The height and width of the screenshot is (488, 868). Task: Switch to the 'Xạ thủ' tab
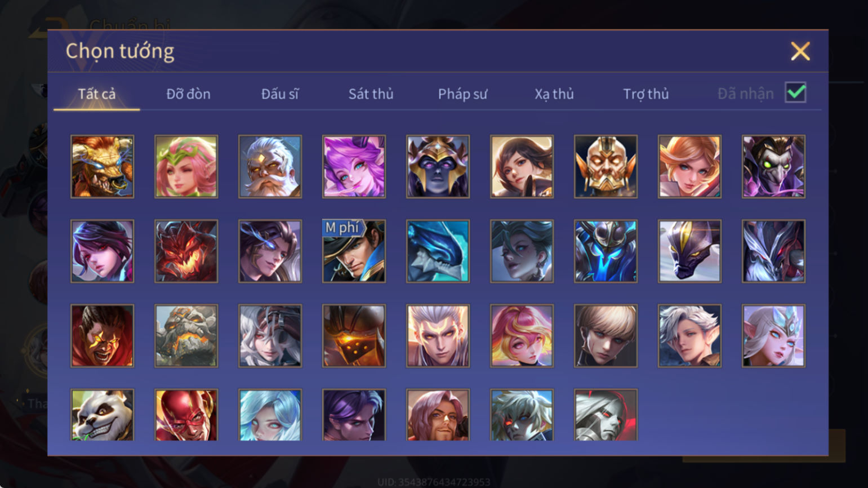[x=554, y=94]
